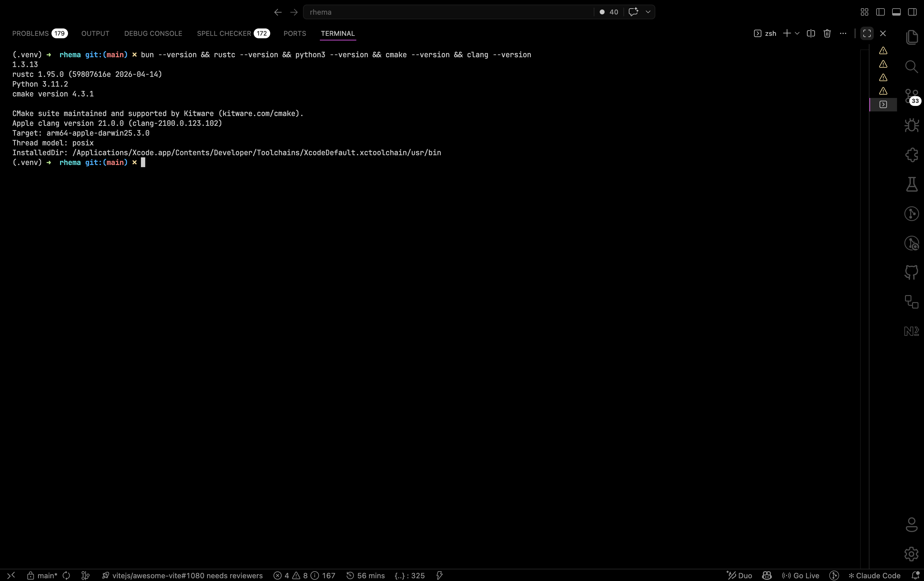Open the Explorer view in activity bar
This screenshot has width=924, height=581.
coord(912,37)
